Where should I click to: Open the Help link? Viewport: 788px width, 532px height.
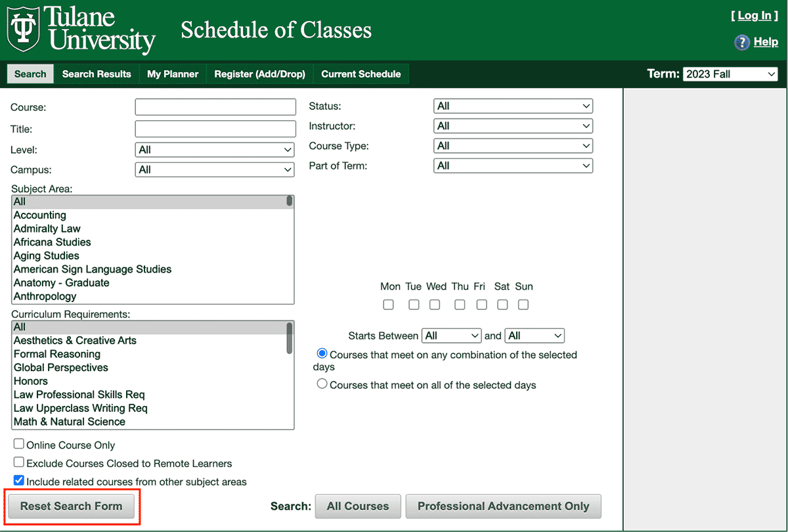click(766, 42)
